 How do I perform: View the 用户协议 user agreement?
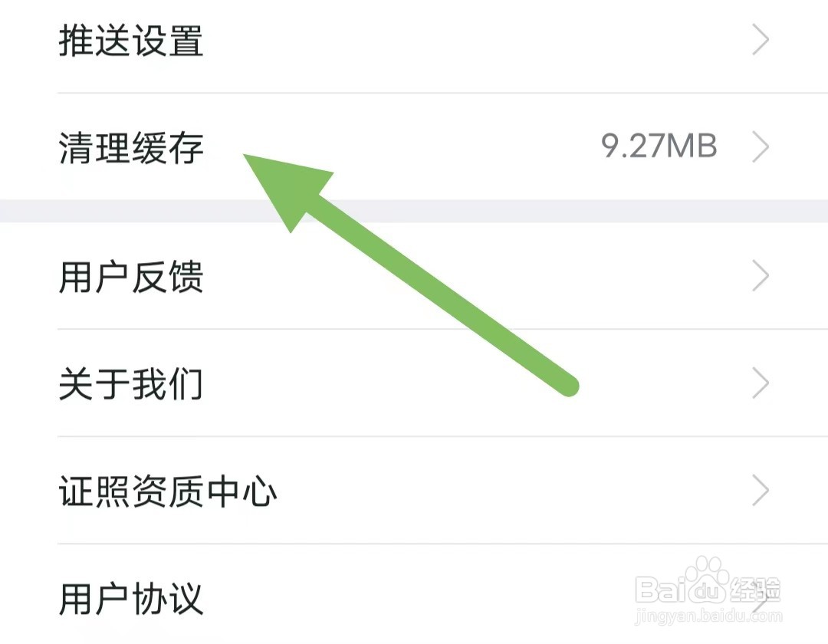click(x=131, y=599)
